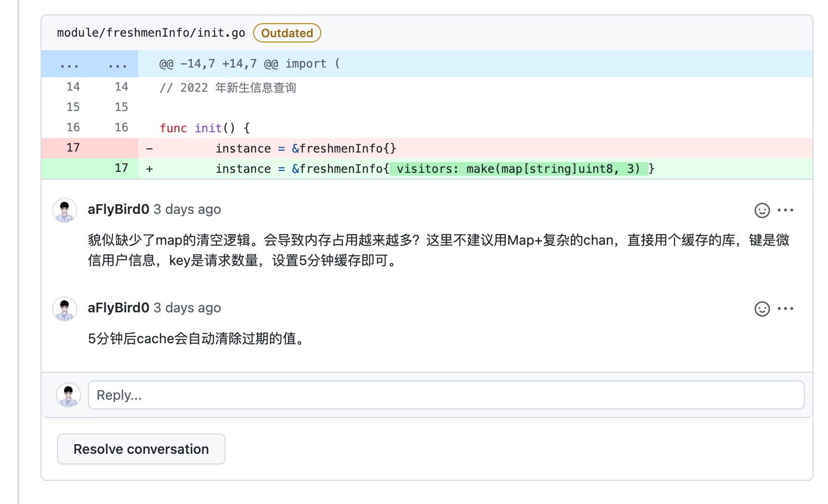Click your own avatar next to the reply box
828x504 pixels.
coord(68,395)
